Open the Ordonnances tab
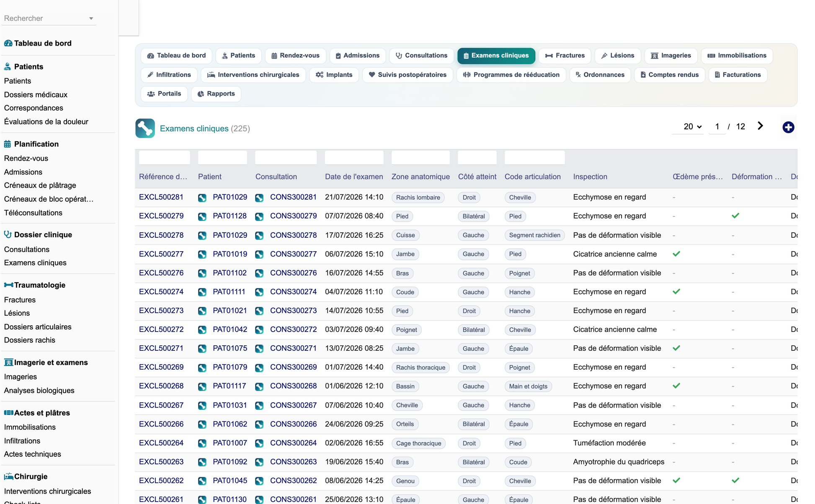This screenshot has width=815, height=504. (x=600, y=75)
